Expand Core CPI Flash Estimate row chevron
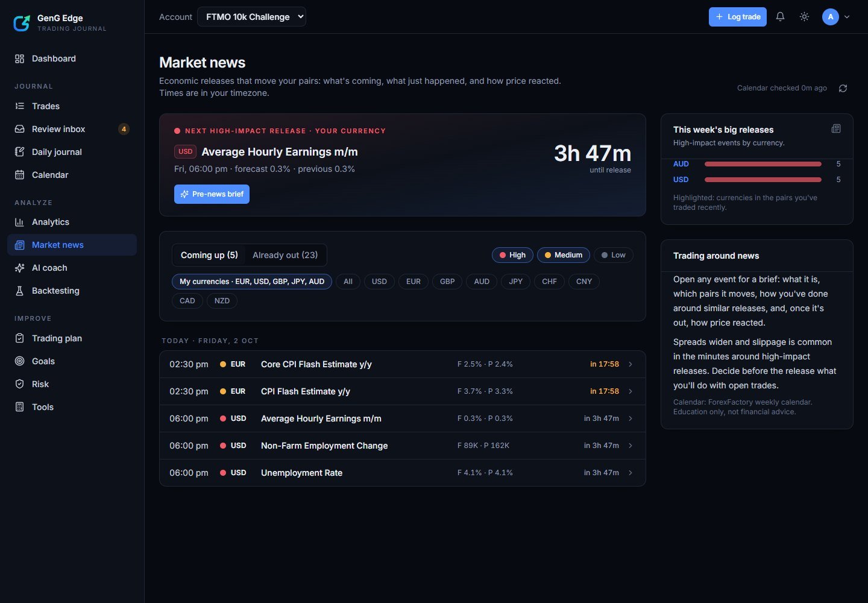The height and width of the screenshot is (603, 868). coord(631,364)
